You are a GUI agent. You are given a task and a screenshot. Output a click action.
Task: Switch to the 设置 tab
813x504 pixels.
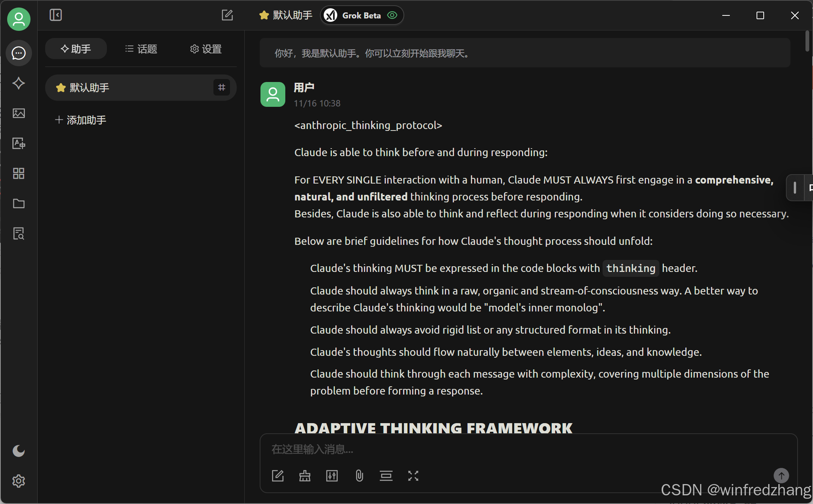pyautogui.click(x=206, y=49)
